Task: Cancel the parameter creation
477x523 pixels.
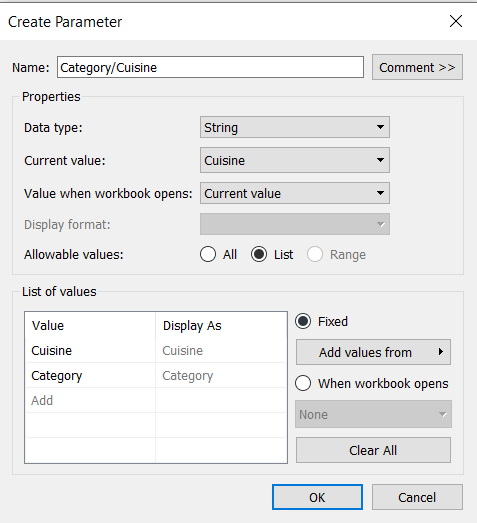Action: point(417,497)
